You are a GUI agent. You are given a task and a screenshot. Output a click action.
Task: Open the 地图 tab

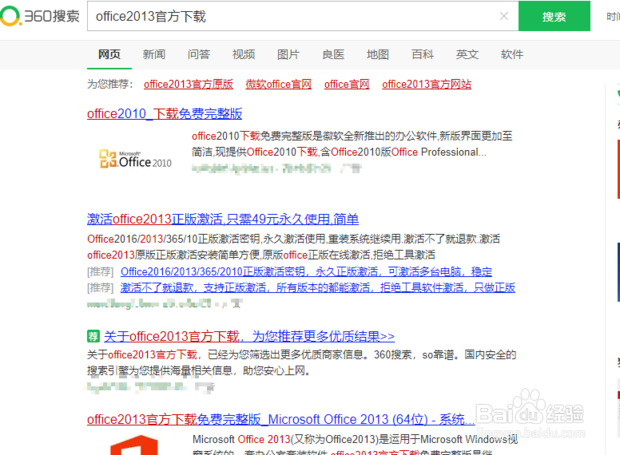pos(378,54)
